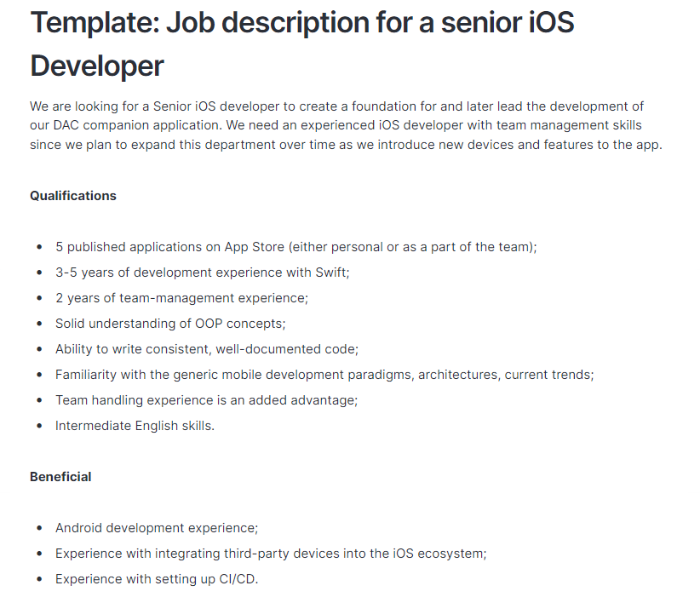Click the "Intermediate English skills" bullet
The height and width of the screenshot is (597, 700).
click(135, 426)
